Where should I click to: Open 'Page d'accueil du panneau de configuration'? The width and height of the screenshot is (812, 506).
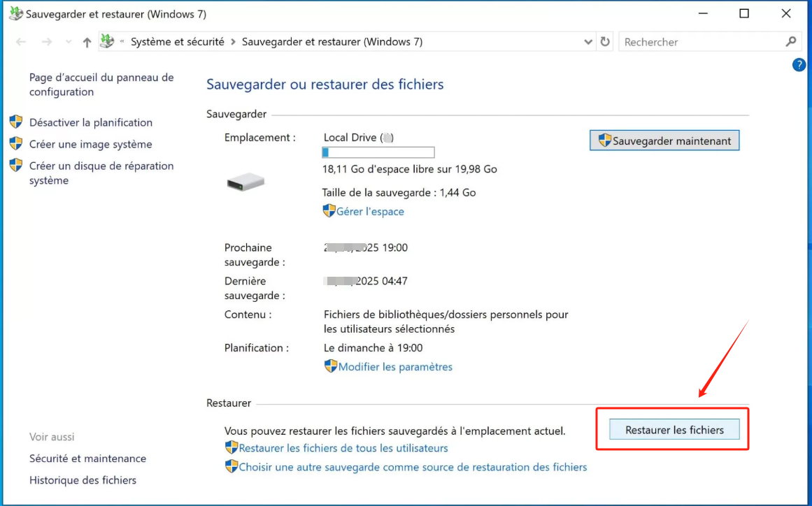(x=101, y=85)
